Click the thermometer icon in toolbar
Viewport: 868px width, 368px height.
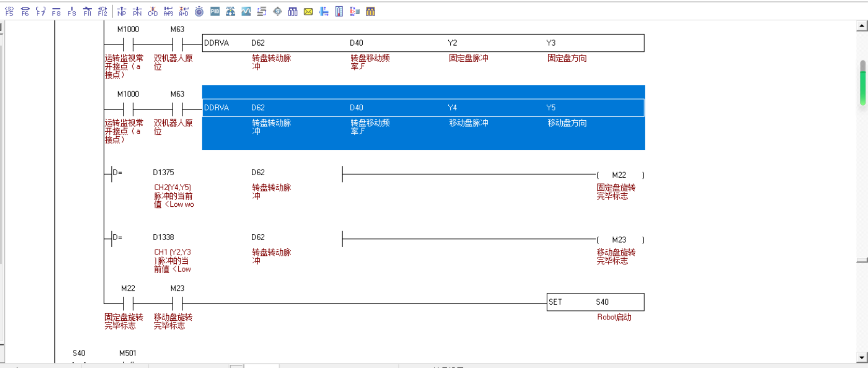click(x=339, y=11)
